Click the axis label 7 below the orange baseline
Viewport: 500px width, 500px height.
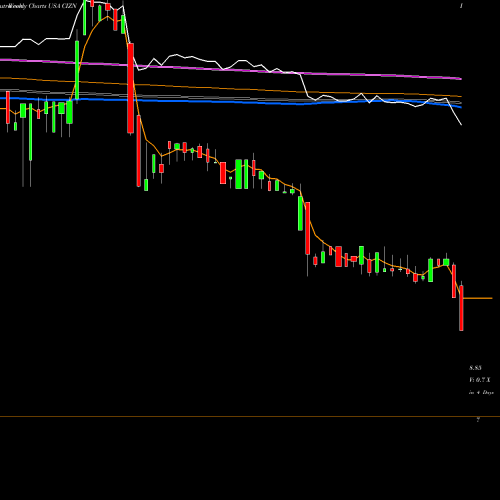[478, 420]
